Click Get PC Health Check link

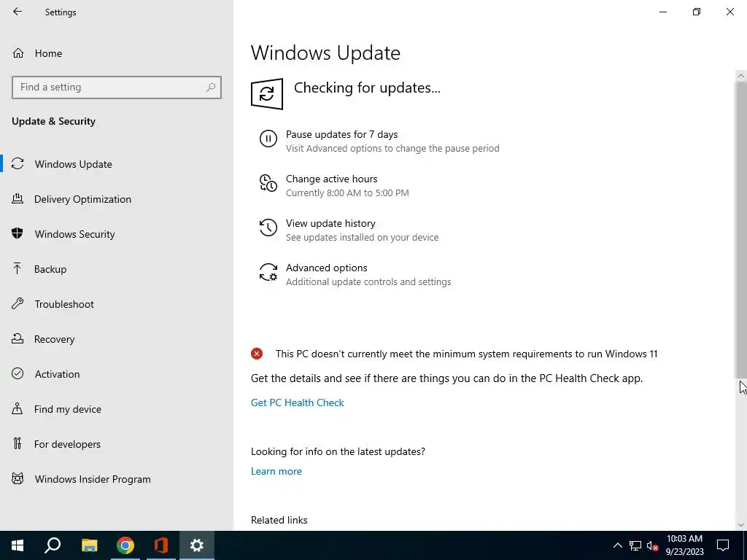(x=298, y=402)
